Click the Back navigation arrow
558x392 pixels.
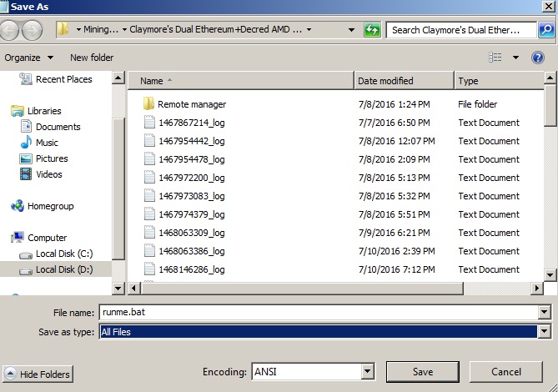[x=9, y=30]
